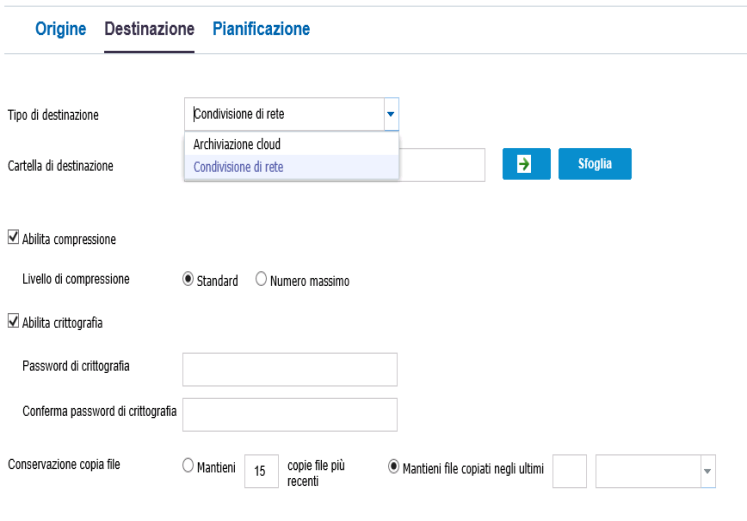Click the Password di crittografia field

coord(290,370)
